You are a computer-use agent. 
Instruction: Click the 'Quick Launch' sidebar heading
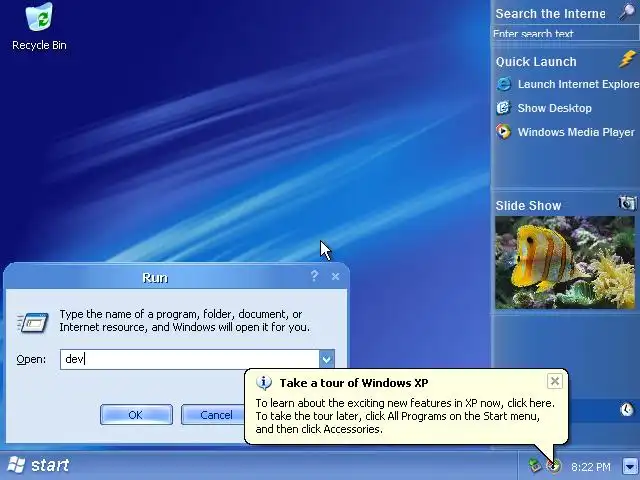click(x=536, y=62)
